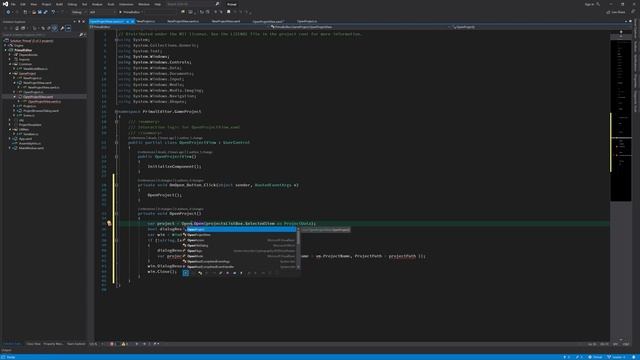Collapse the PrimalEditor project node
Screen dimensions: 640x360
[6, 50]
